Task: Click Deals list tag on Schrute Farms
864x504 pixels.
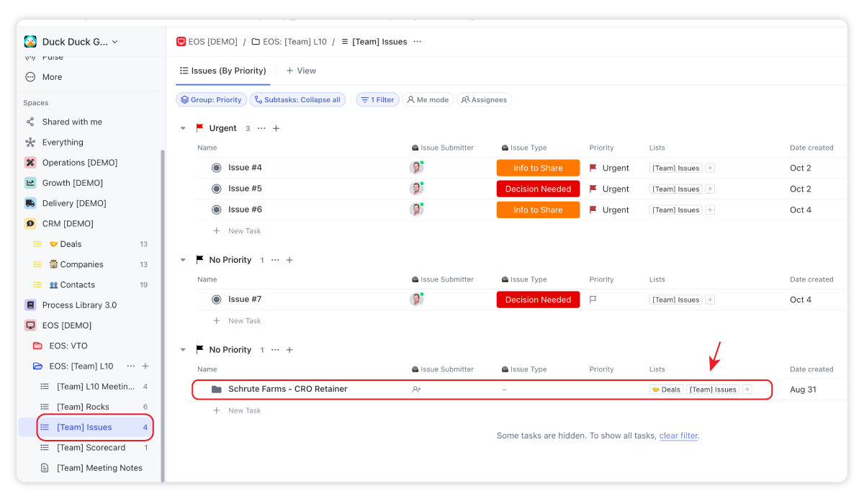Action: [666, 390]
